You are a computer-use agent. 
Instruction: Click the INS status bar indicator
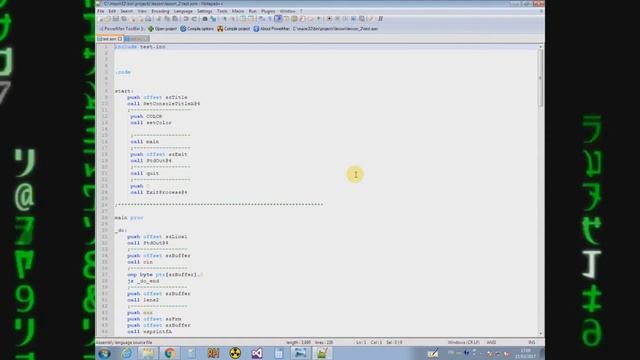pos(532,342)
